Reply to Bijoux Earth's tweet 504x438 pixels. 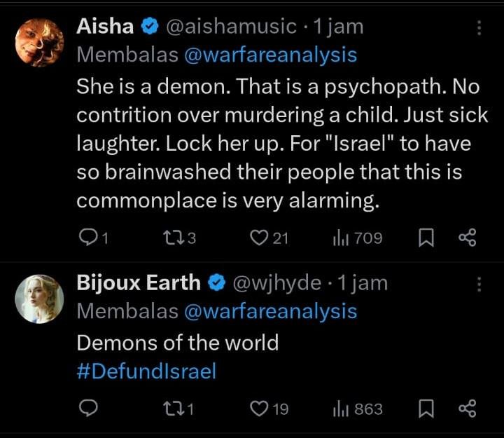[87, 409]
